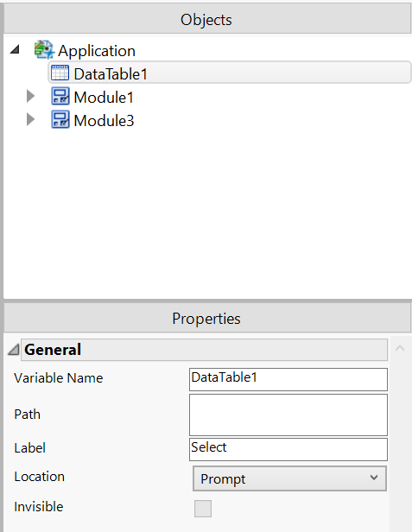Click the Label field containing Select
The height and width of the screenshot is (532, 412).
click(288, 449)
